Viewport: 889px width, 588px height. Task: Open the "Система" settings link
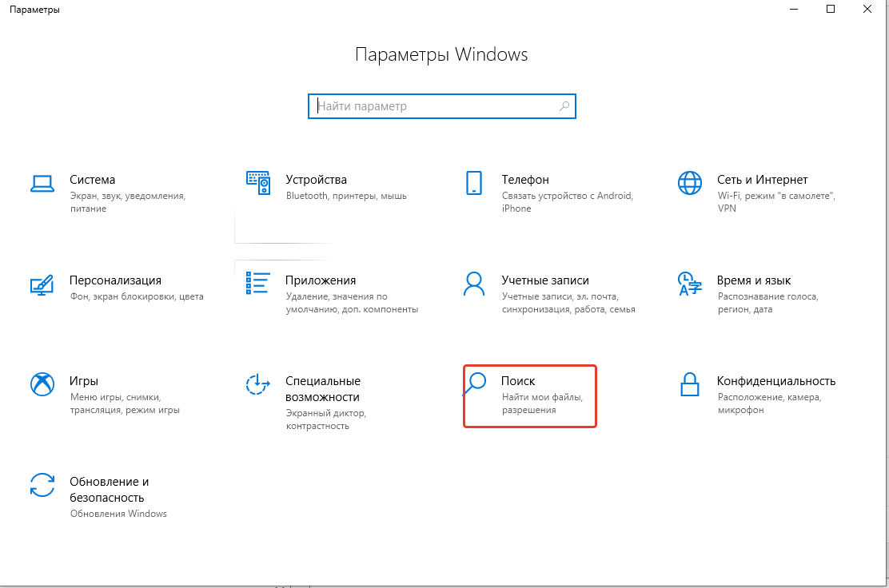93,180
